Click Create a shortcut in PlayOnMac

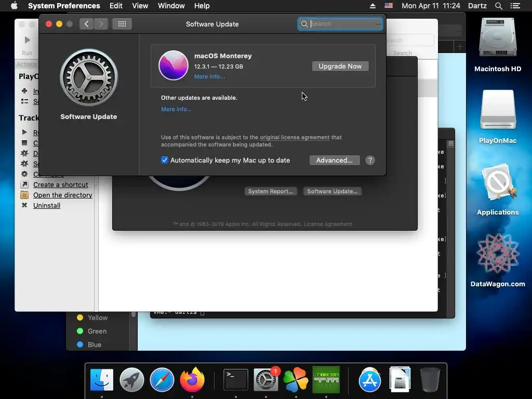click(x=60, y=185)
